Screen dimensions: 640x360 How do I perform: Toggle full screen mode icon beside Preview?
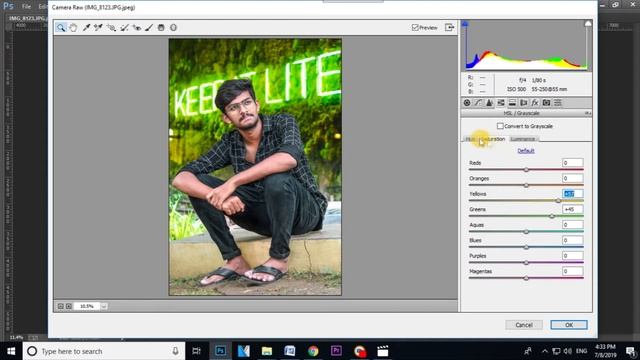click(x=449, y=27)
